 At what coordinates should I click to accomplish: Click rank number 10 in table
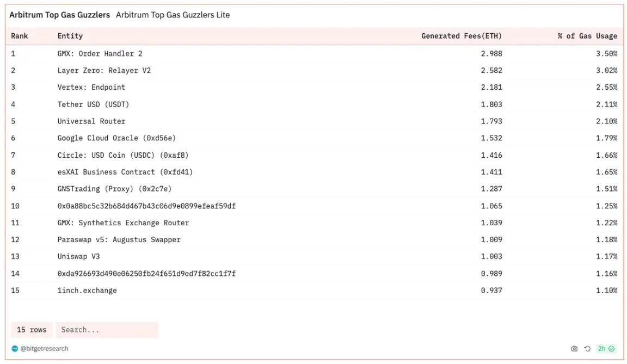[15, 206]
